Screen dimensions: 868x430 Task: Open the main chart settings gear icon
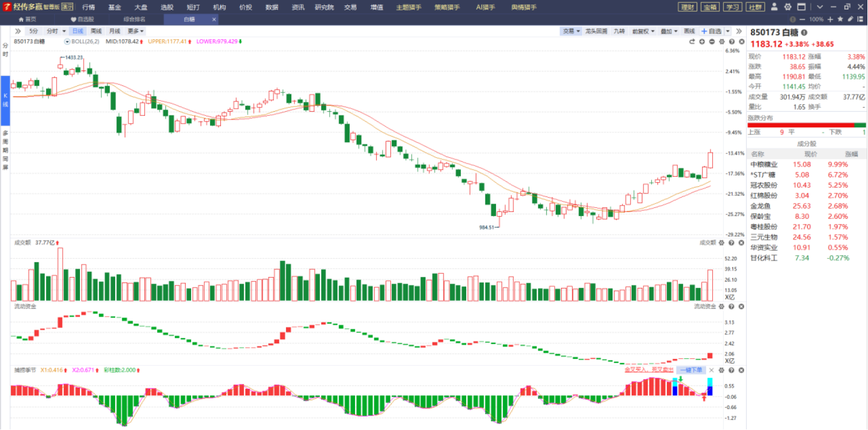point(722,42)
